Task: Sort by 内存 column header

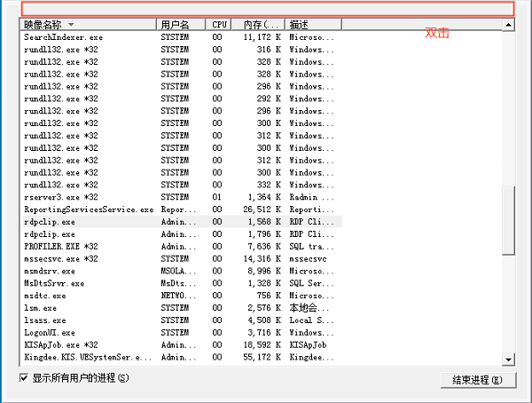Action: (258, 25)
